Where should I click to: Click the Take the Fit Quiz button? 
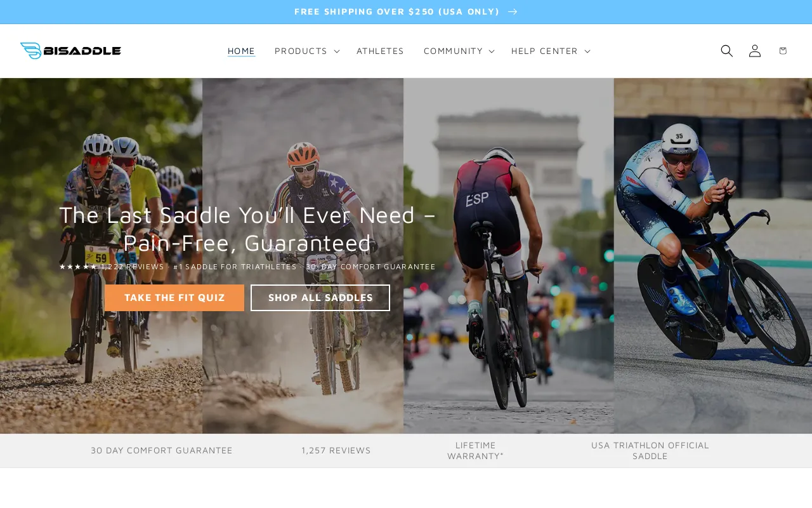[x=174, y=298]
